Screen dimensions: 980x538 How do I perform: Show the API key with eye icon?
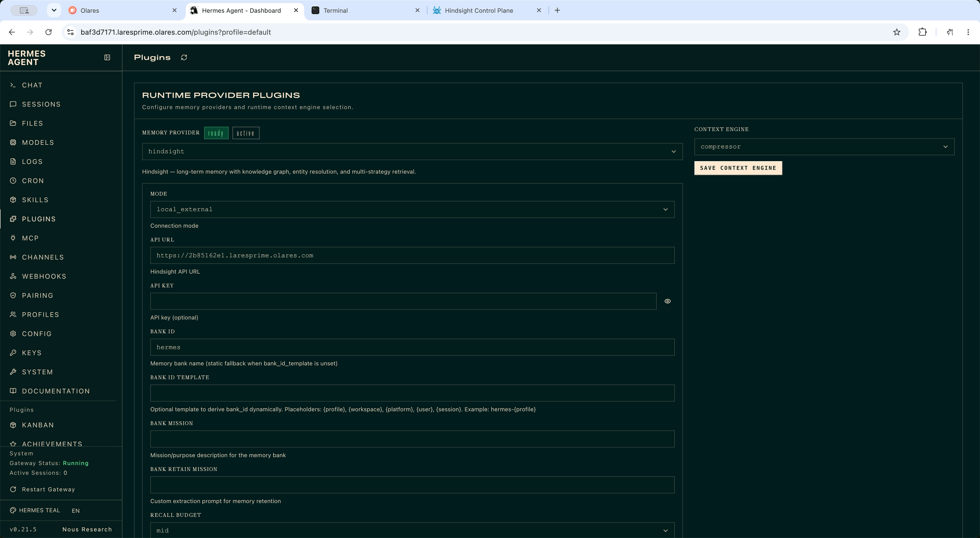click(667, 301)
